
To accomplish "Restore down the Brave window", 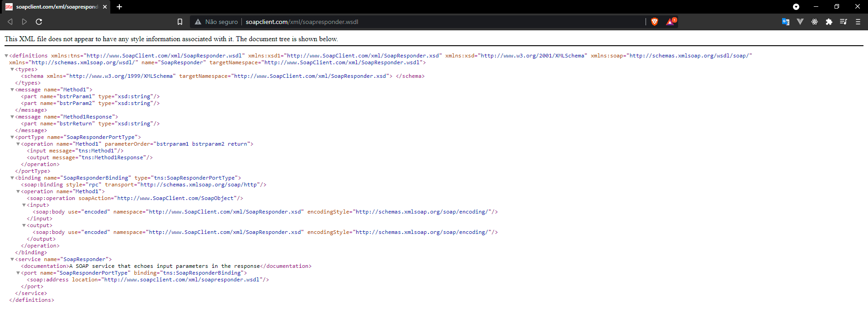I will click(x=837, y=7).
